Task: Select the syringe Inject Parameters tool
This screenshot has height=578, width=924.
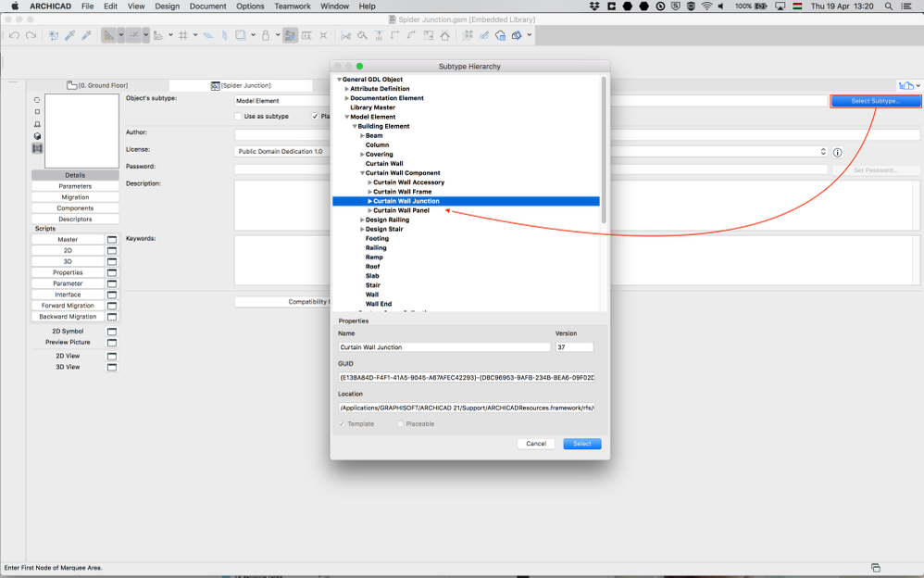Action: pos(87,35)
